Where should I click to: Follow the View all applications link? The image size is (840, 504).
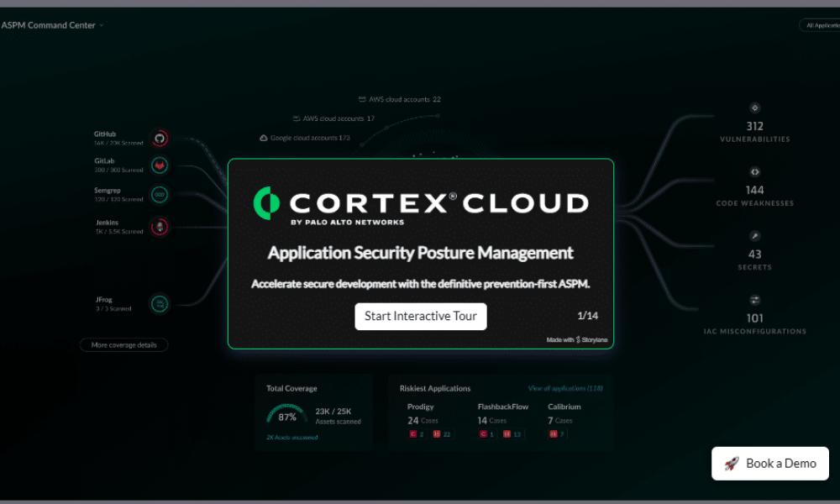pos(565,388)
